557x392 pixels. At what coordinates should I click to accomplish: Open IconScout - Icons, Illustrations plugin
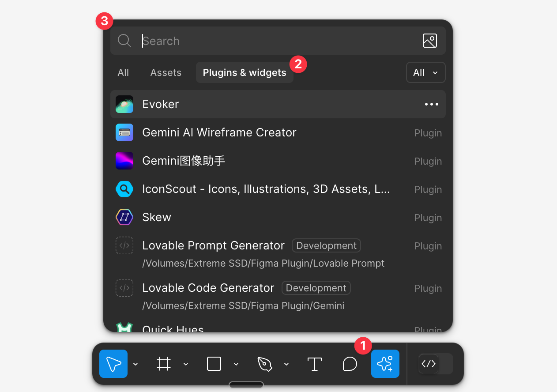278,189
